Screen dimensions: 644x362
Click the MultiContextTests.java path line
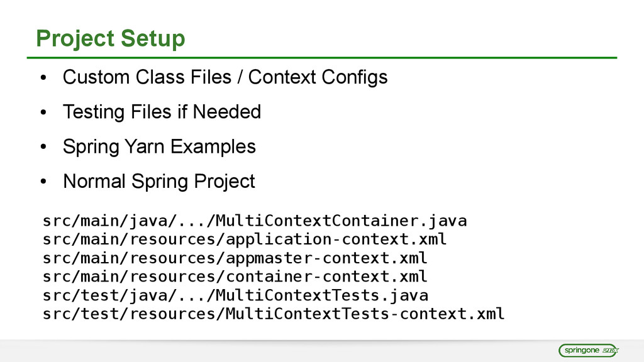[235, 295]
